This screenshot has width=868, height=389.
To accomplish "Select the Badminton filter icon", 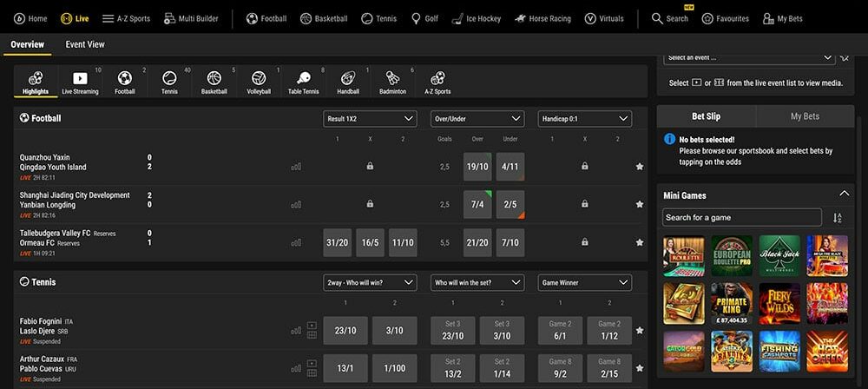I will point(393,82).
